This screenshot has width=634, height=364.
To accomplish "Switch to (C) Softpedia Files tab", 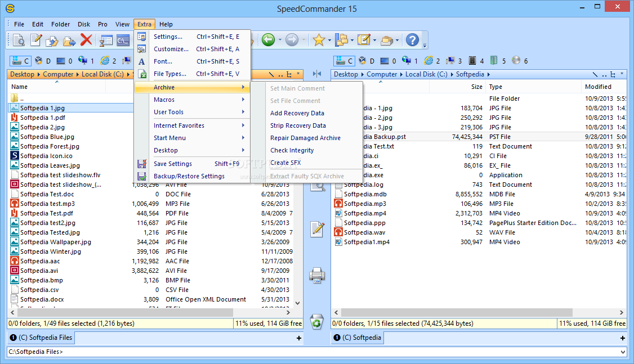I will pyautogui.click(x=41, y=338).
